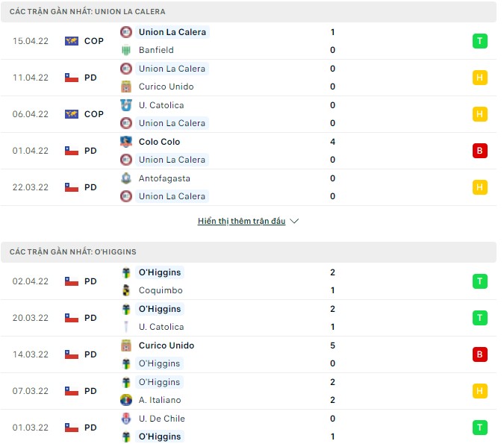Screen dimensions: 504x444
Task: Click Chile flag icon on 01.04.22 match
Action: (72, 151)
